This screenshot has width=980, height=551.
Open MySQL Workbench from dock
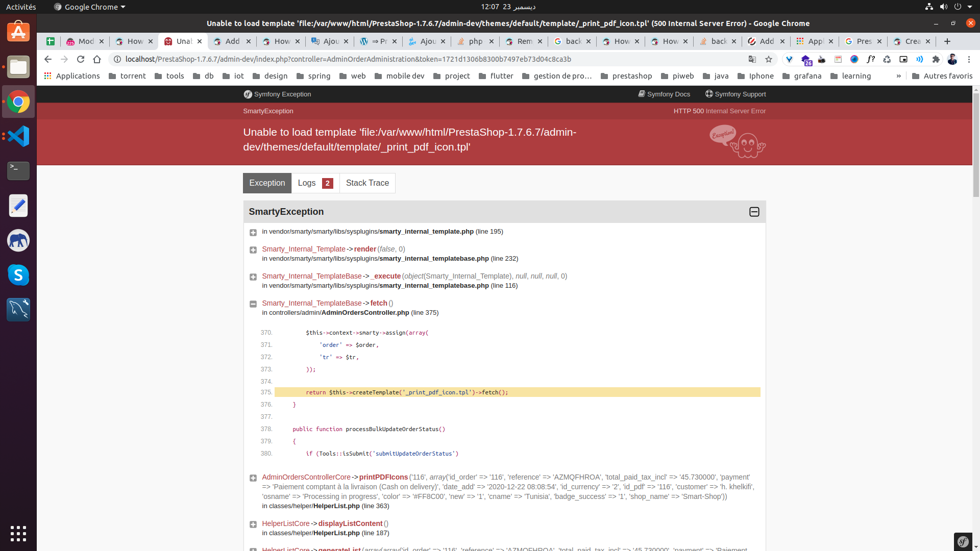click(x=18, y=310)
